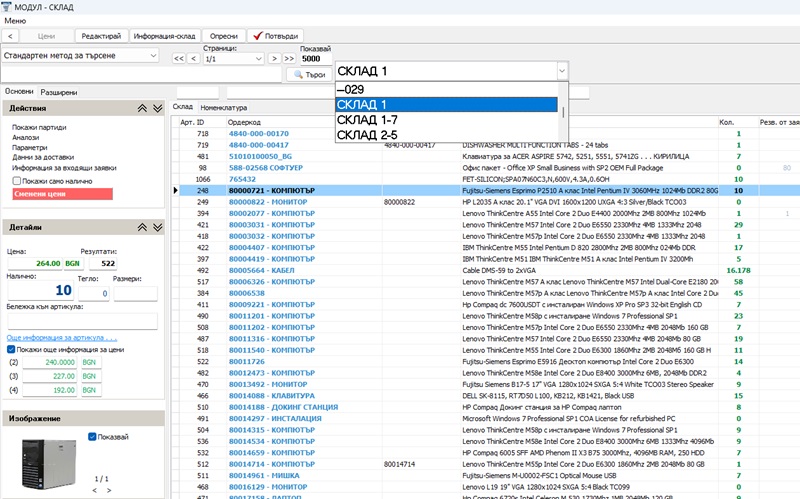
Task: Expand the Действия panel with down chevrons
Action: (x=158, y=108)
